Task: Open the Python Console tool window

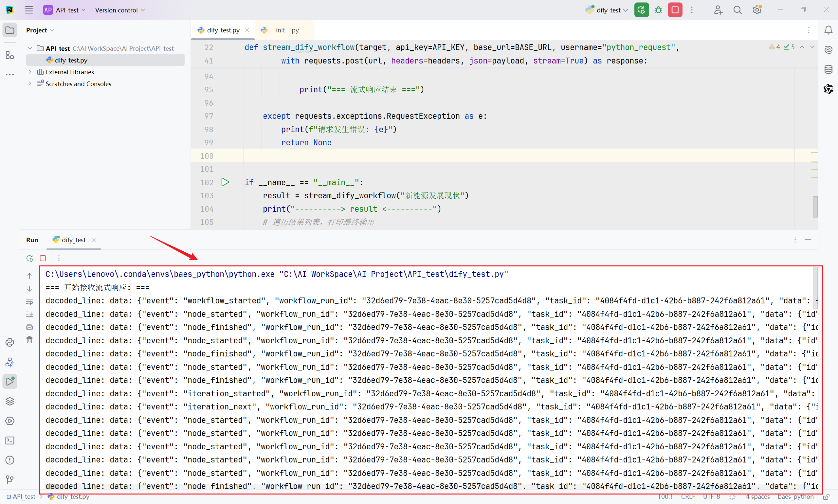Action: (10, 342)
